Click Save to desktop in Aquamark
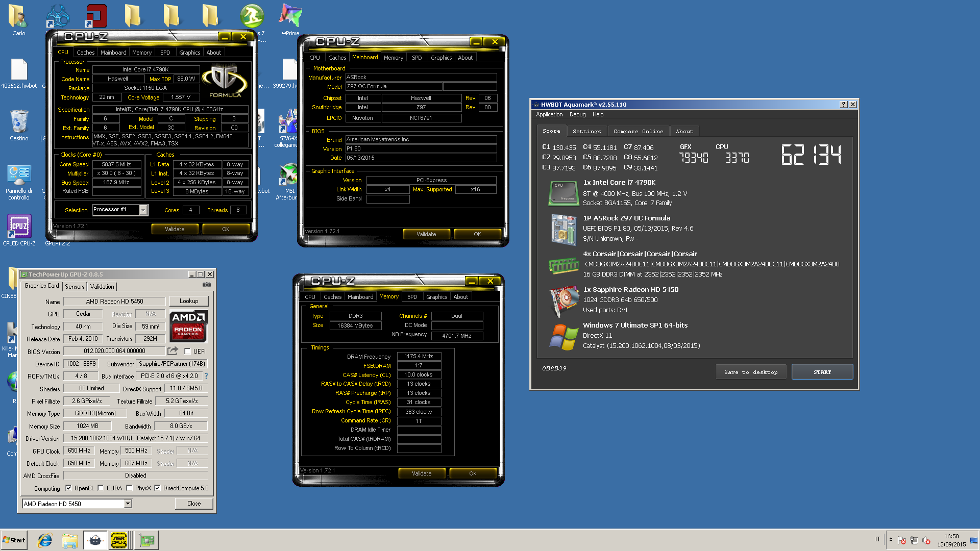 (750, 372)
